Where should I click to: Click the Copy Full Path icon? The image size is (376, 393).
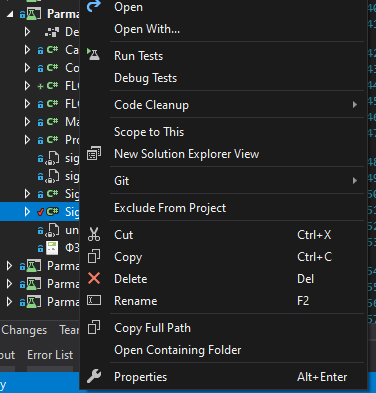click(x=94, y=327)
